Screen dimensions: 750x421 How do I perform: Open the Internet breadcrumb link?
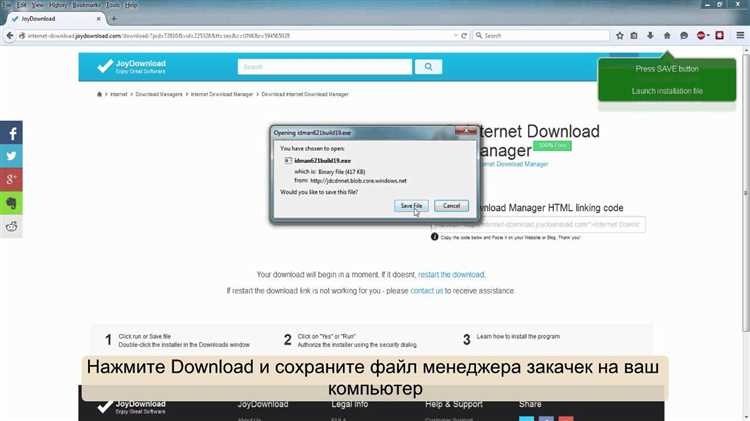point(119,94)
